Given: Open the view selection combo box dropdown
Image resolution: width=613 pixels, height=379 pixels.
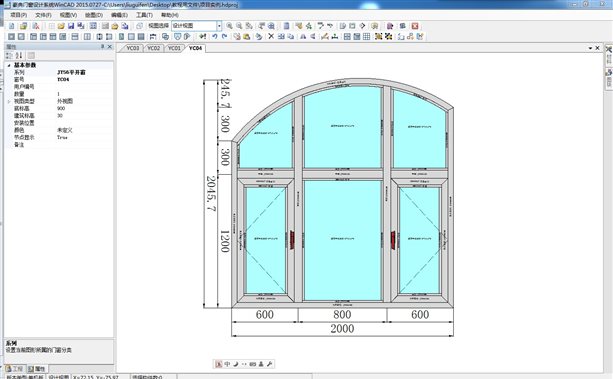Looking at the screenshot, I should (x=219, y=26).
